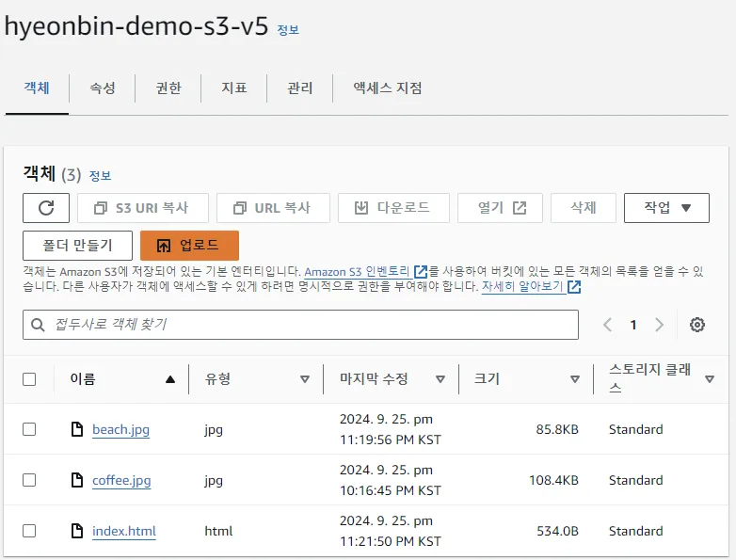The image size is (736, 560).
Task: Click the 폴더 만들기 button
Action: 77,245
